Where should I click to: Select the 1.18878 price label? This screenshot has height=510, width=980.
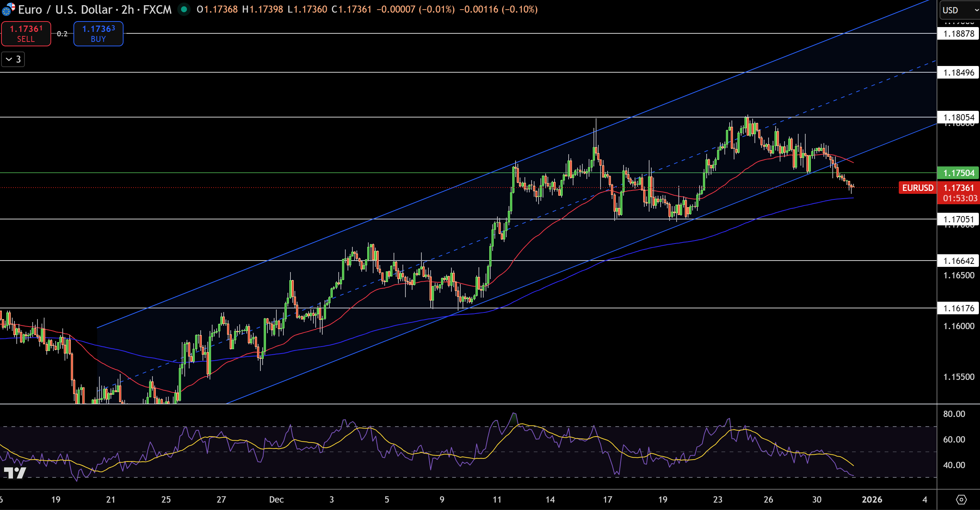point(958,33)
